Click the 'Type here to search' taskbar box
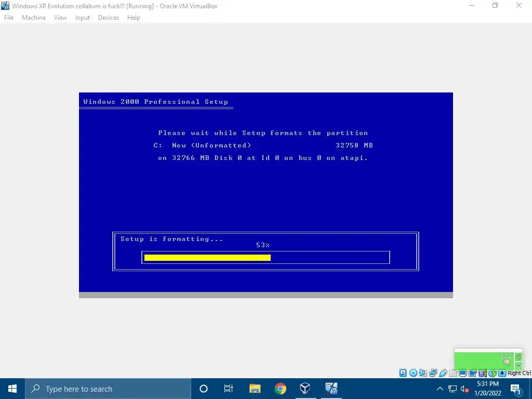This screenshot has height=399, width=532. (108, 389)
